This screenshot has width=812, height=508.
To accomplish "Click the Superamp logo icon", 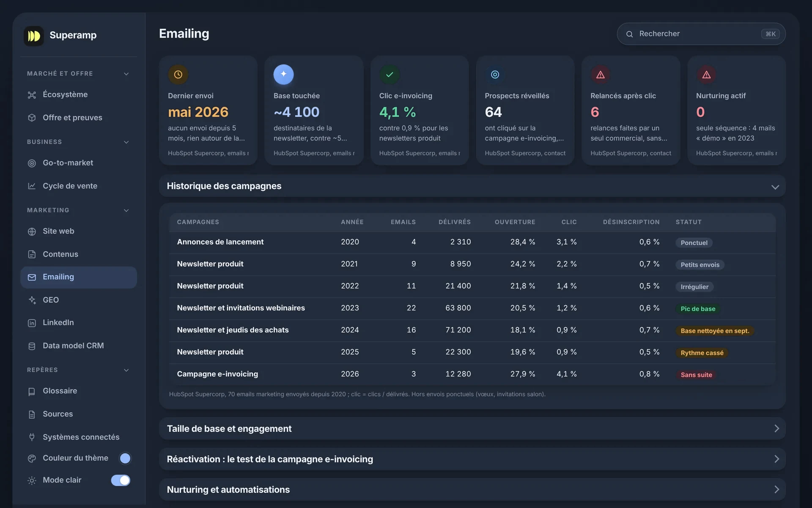I will click(34, 36).
